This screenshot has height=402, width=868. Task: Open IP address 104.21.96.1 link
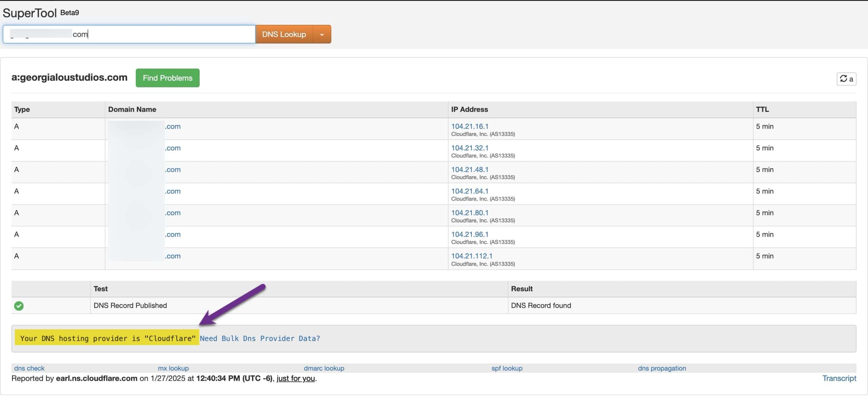click(470, 234)
